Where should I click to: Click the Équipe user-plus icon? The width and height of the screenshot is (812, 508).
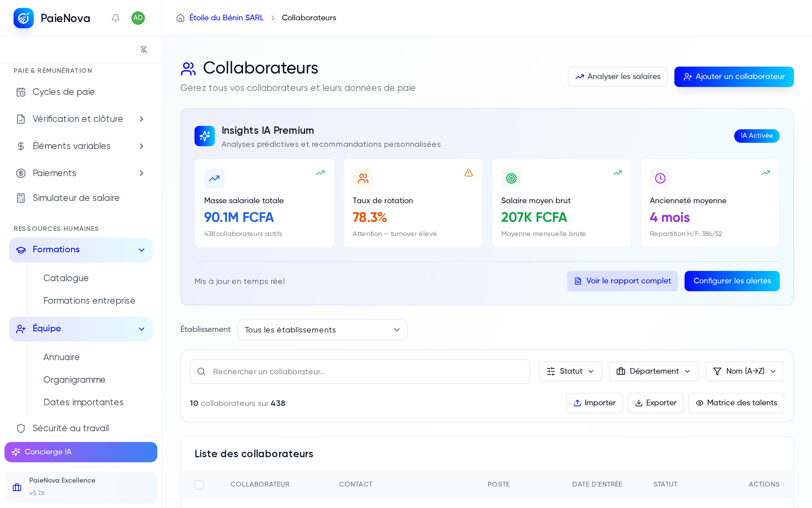click(21, 329)
